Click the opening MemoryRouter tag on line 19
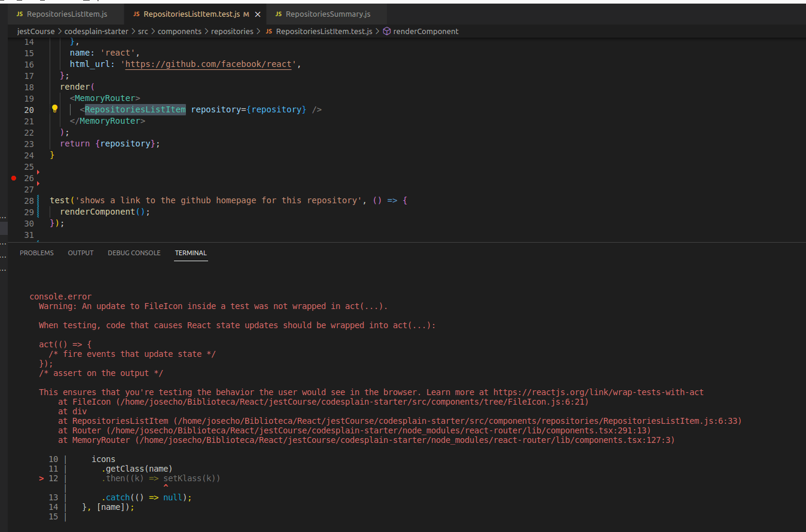Screen dimensions: 806x532 pyautogui.click(x=105, y=98)
